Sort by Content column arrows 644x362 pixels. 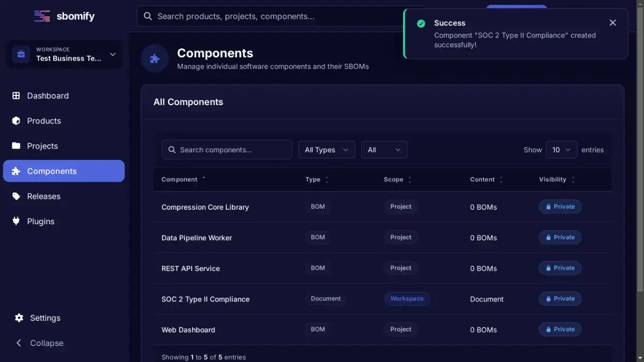pyautogui.click(x=501, y=180)
